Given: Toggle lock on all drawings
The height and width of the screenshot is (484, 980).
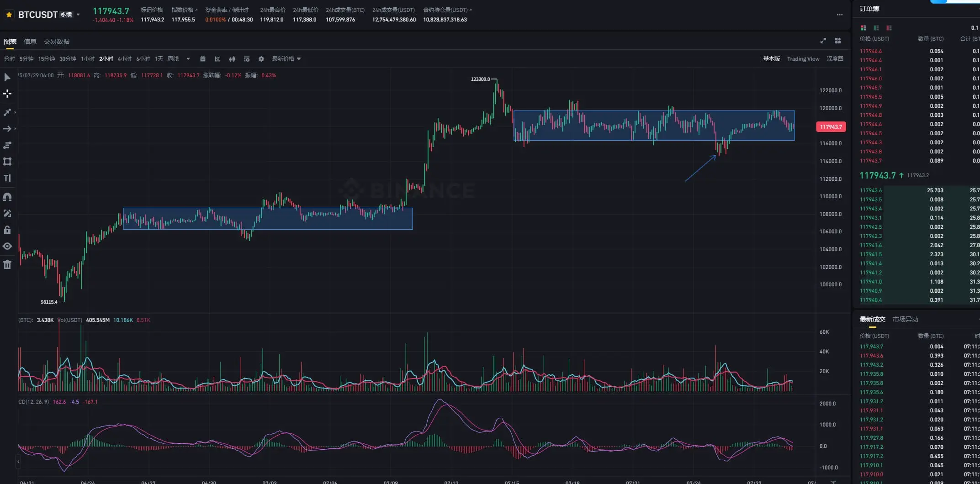Looking at the screenshot, I should (x=7, y=230).
